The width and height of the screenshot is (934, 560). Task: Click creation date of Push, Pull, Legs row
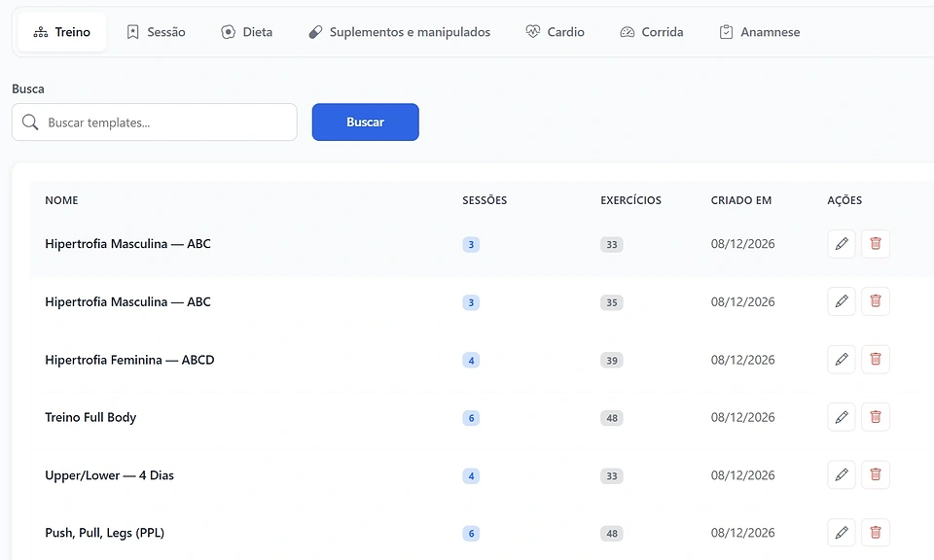click(742, 533)
